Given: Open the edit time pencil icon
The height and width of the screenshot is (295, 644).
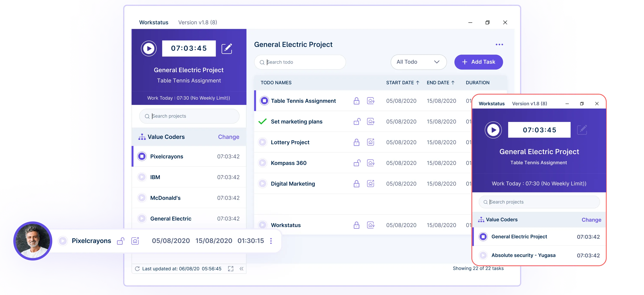Looking at the screenshot, I should click(x=227, y=48).
